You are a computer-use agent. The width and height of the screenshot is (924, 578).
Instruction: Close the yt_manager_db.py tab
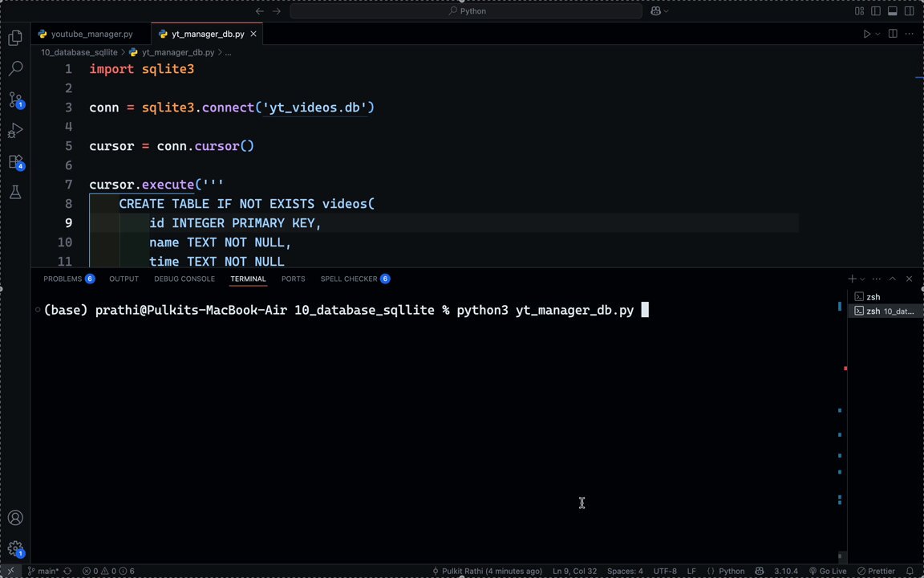[253, 35]
